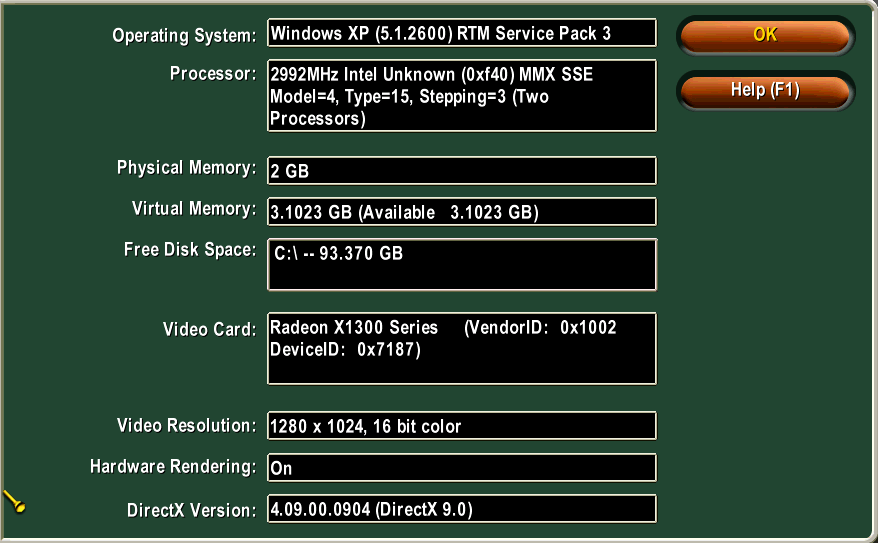Click the "Physical Memory:" label

186,168
